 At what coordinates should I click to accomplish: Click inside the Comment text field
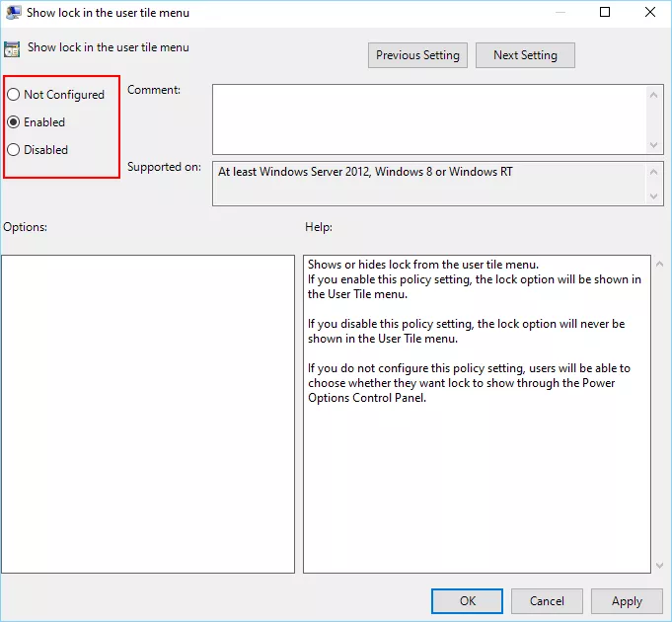point(429,118)
